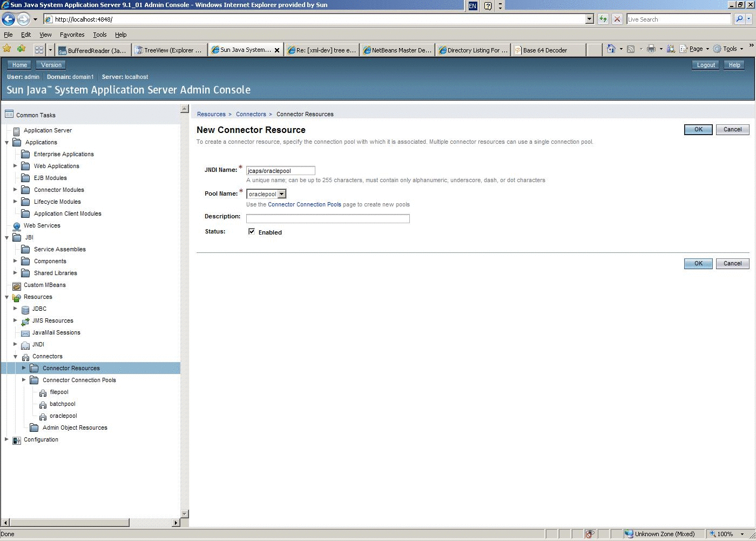Click the batchpool connector icon

tap(43, 405)
